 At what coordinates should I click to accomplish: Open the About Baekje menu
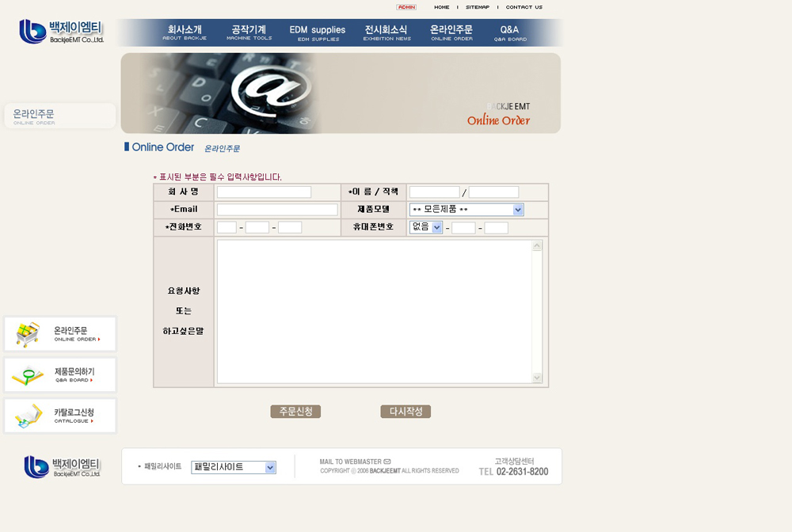click(185, 32)
